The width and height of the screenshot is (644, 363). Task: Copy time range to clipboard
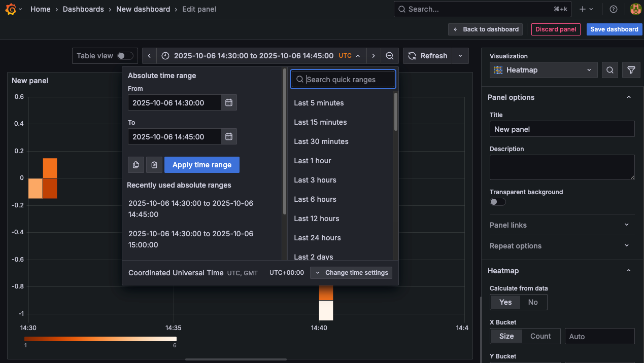click(136, 165)
